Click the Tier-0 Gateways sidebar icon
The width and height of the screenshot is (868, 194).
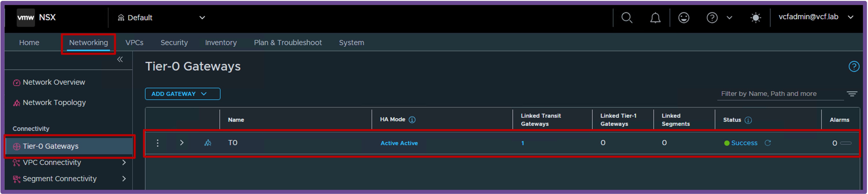(x=17, y=146)
